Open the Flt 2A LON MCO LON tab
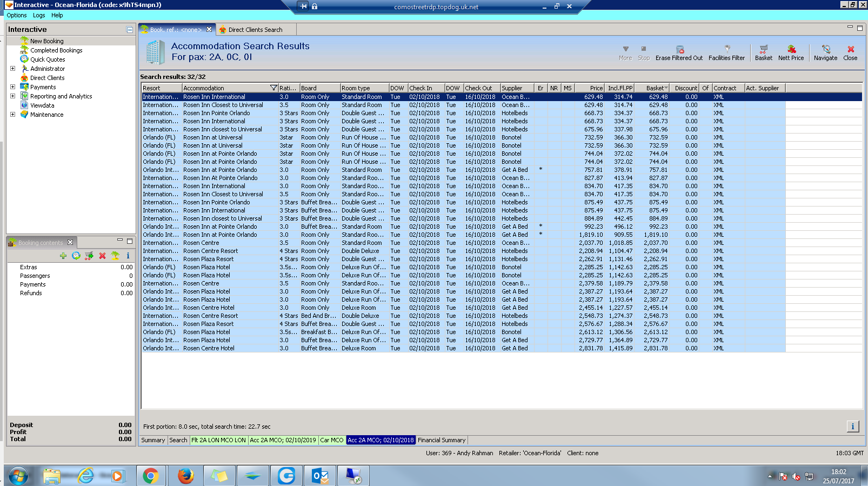Viewport: 868px width, 486px height. coord(218,440)
